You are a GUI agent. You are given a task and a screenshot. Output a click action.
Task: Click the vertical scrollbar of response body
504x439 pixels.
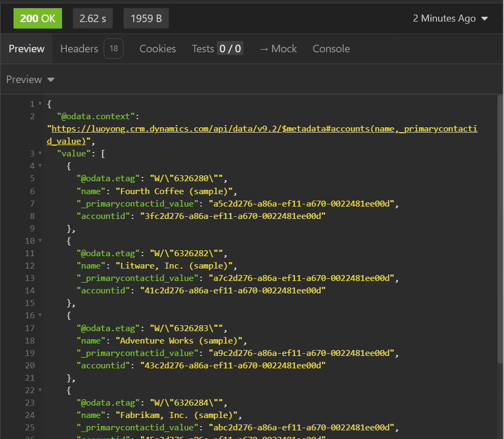500,230
